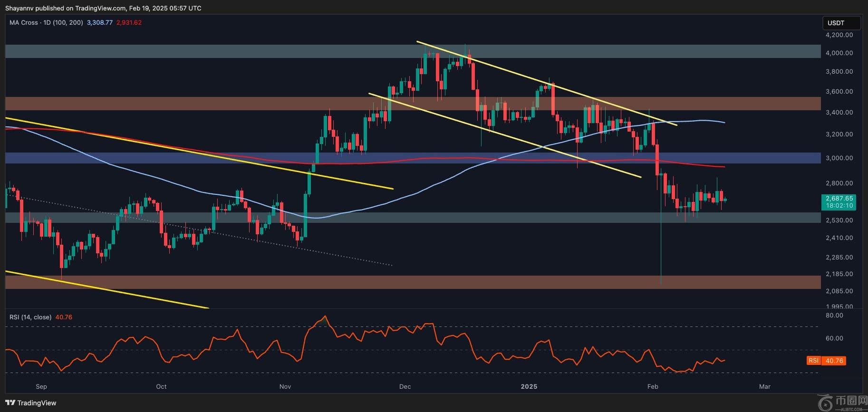Click the blue 3,308.77 MA value
Viewport: 868px width, 412px height.
(100, 22)
